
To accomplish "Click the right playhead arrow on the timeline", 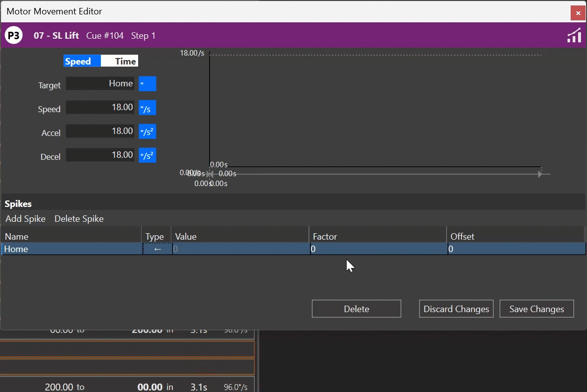I will (x=540, y=174).
